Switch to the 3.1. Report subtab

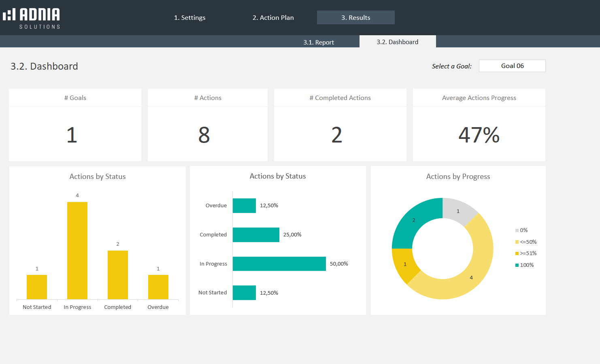click(319, 42)
